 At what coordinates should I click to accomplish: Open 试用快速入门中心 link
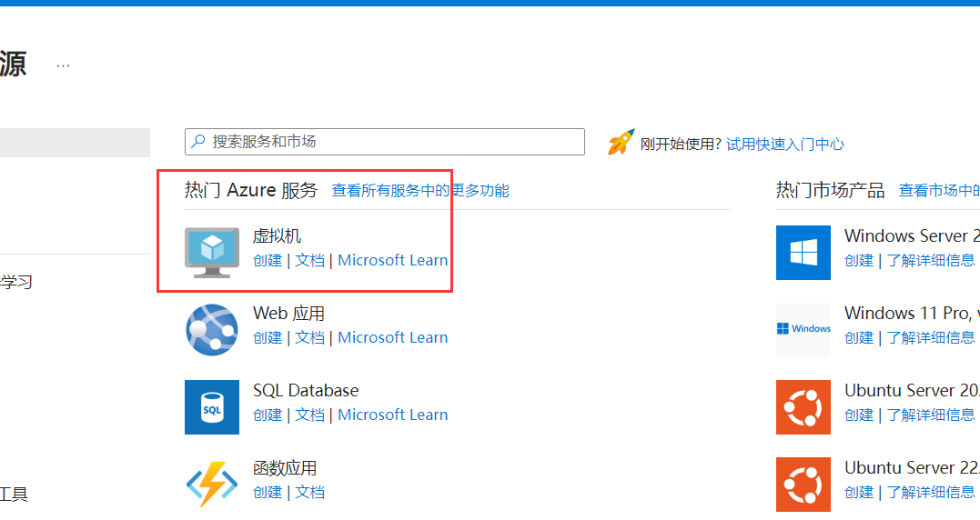coord(784,144)
